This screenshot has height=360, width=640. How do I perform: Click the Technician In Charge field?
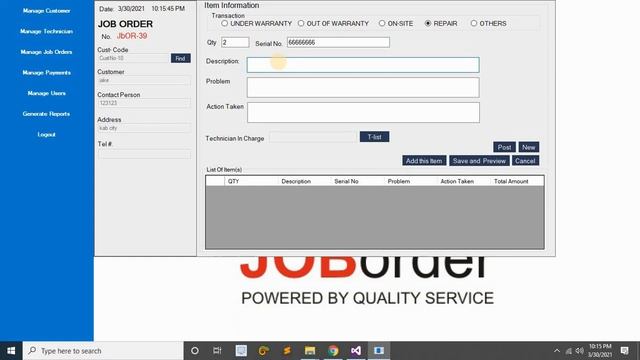pyautogui.click(x=313, y=138)
